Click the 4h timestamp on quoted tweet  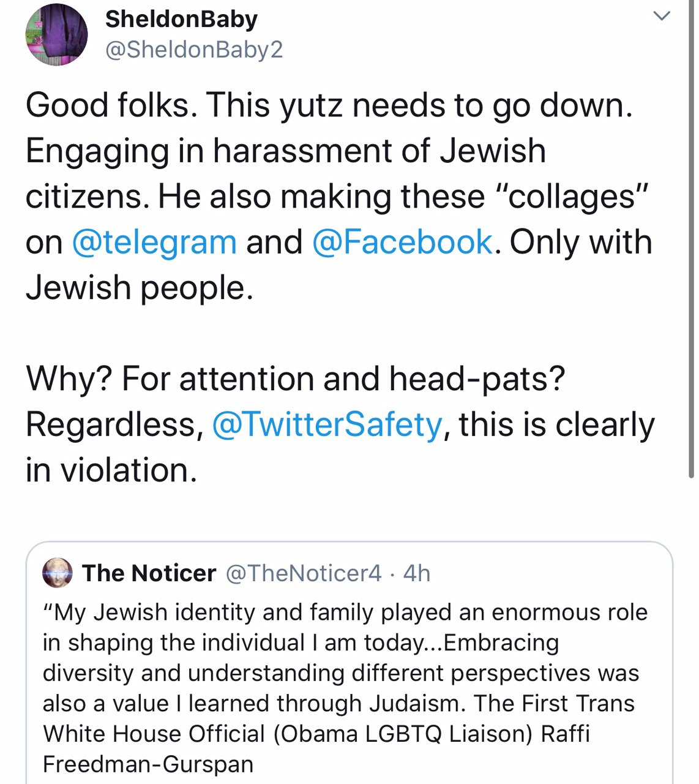[x=417, y=573]
